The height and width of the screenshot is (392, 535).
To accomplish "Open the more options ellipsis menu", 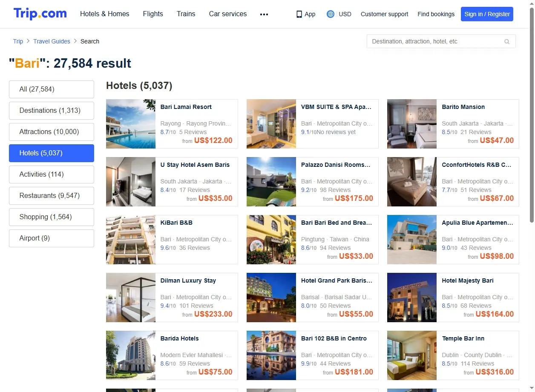I will 264,14.
